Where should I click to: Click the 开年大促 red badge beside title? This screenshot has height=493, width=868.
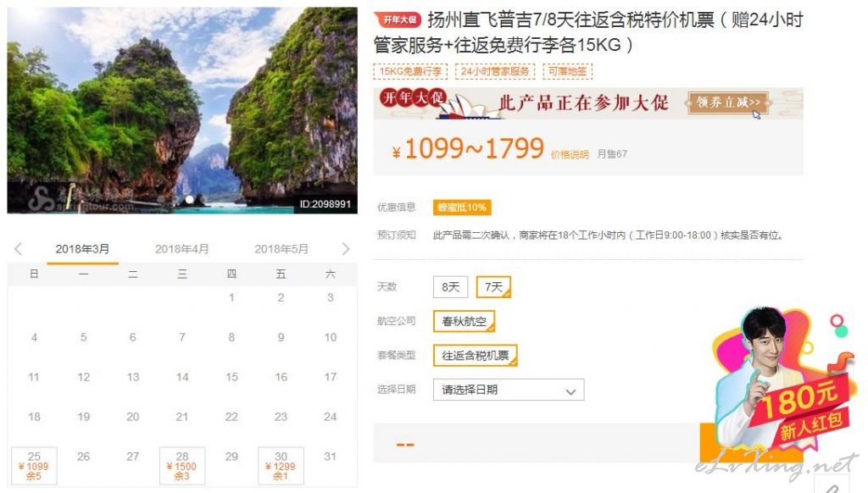click(x=398, y=20)
